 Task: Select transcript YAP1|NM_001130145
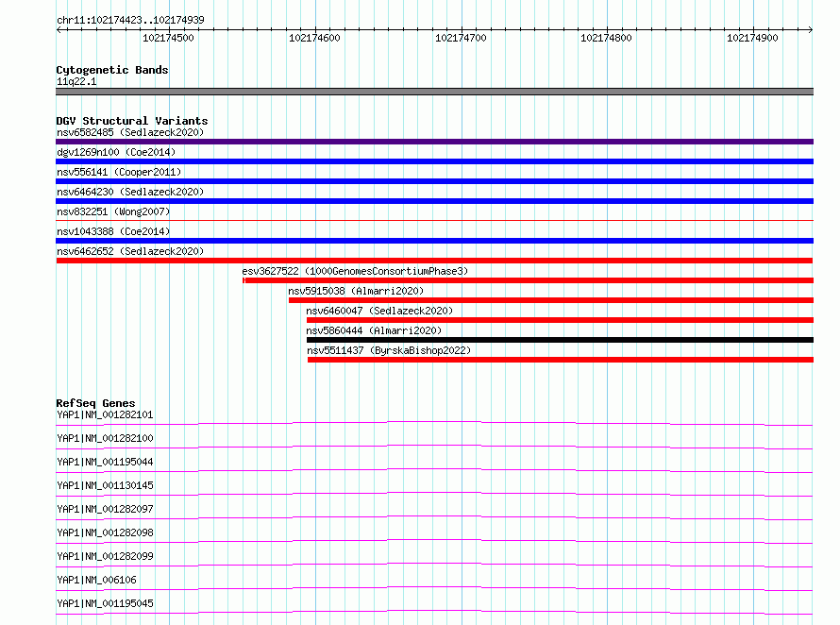pyautogui.click(x=105, y=485)
